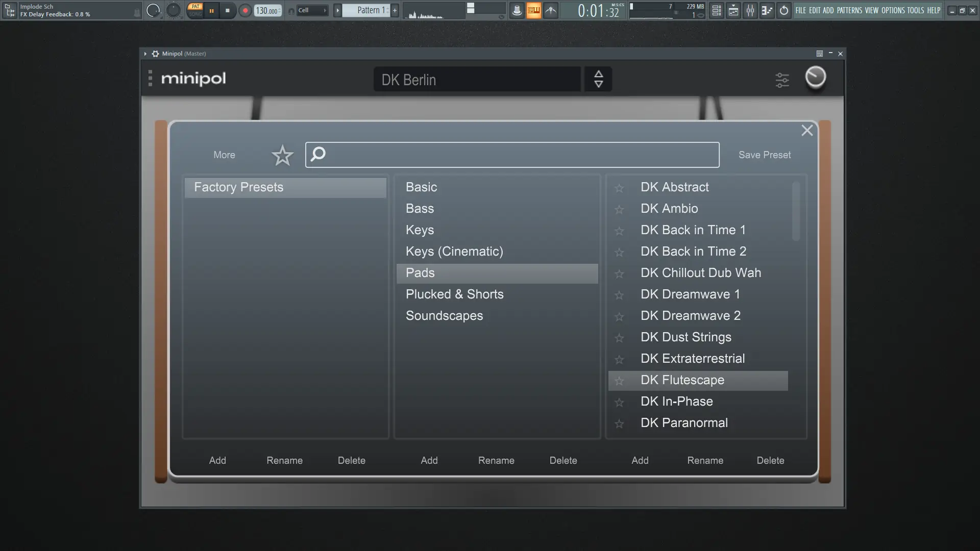Click the More link
The width and height of the screenshot is (980, 551).
pos(224,155)
